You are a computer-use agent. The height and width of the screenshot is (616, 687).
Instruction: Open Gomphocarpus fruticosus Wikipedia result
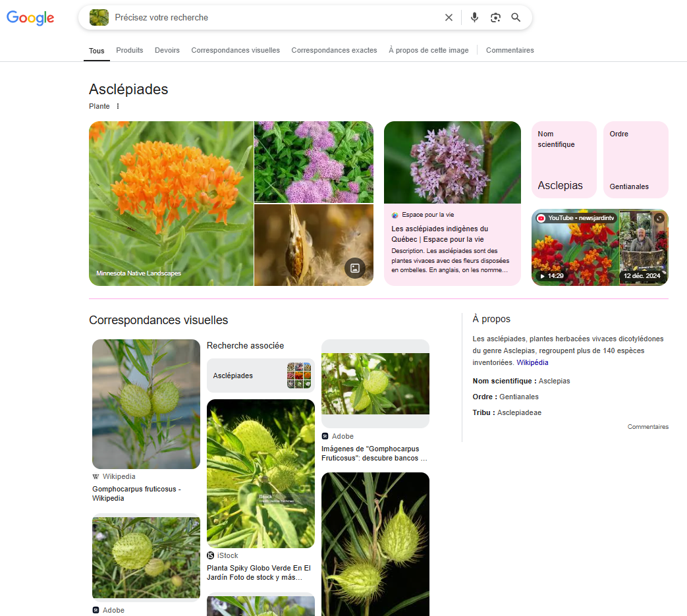click(x=136, y=493)
